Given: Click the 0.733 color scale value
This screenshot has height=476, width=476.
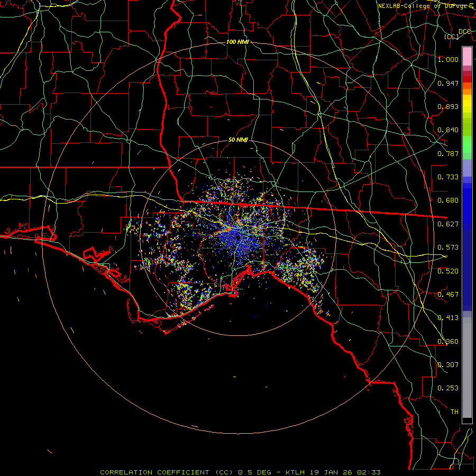Looking at the screenshot, I should (x=448, y=177).
